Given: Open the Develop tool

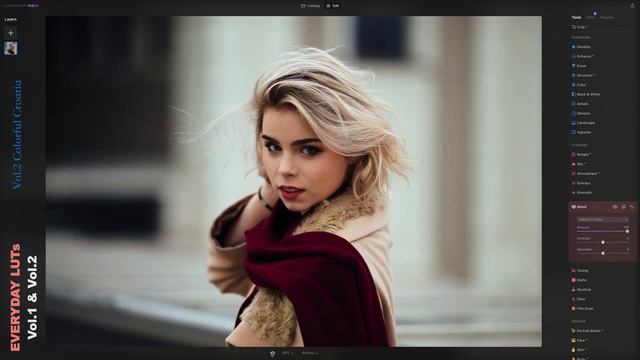Looking at the screenshot, I should [581, 47].
